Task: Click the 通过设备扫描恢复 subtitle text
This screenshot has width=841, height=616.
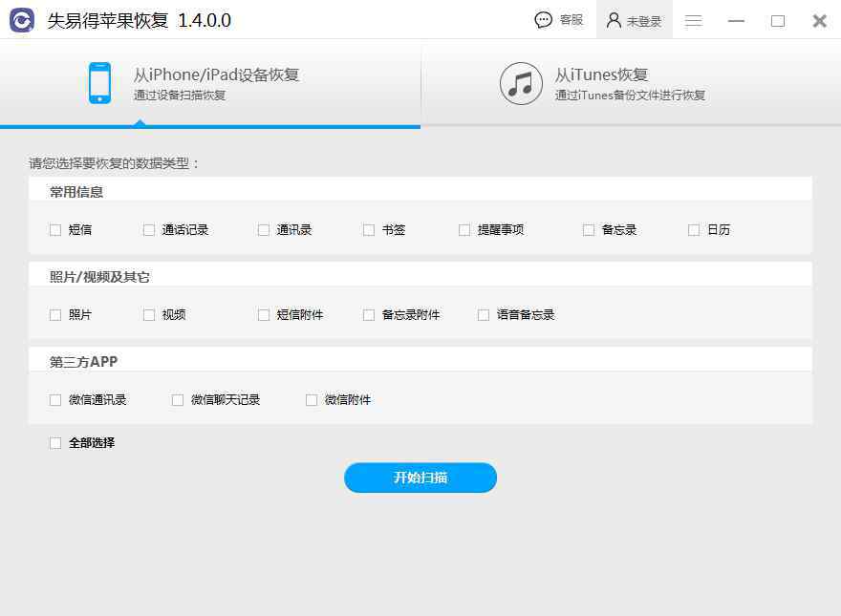Action: 180,96
